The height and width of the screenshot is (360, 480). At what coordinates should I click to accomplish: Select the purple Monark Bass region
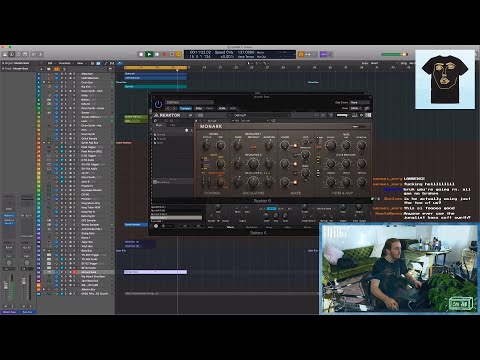(155, 272)
